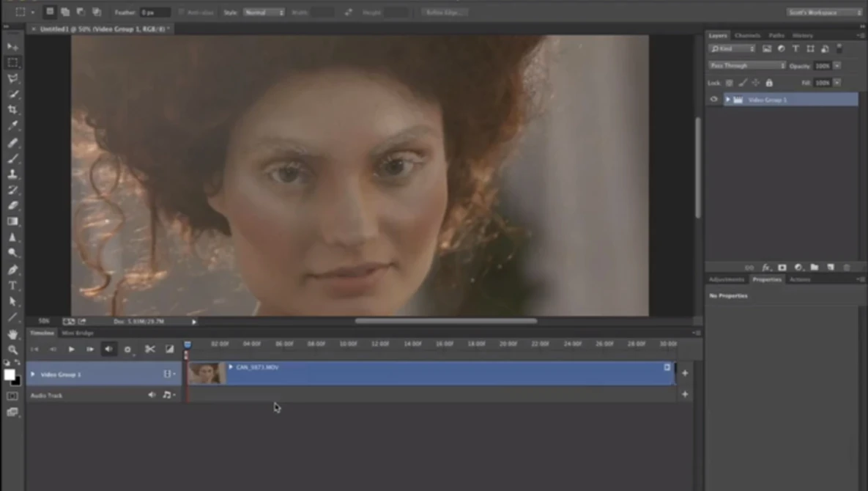The image size is (868, 491).
Task: Expand the CAN_9873.MOV clip triangle
Action: pos(231,367)
